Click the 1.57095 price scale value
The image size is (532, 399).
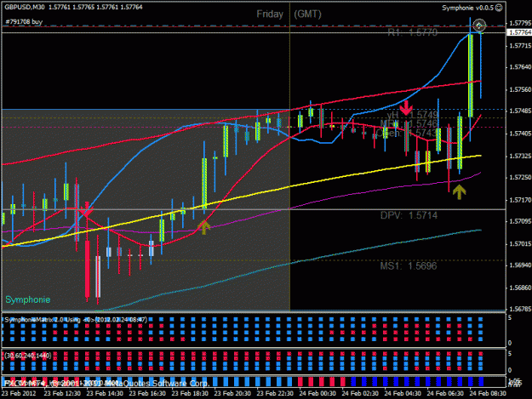click(x=520, y=222)
